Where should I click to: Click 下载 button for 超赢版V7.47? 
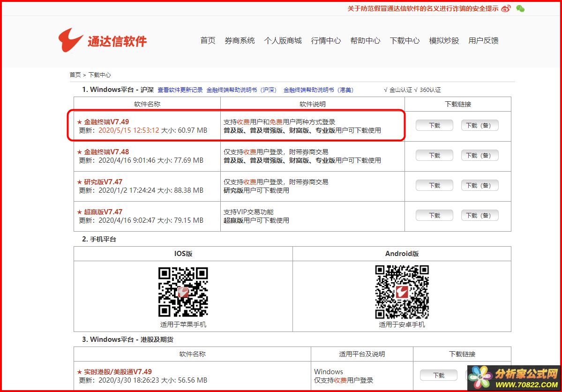[435, 216]
